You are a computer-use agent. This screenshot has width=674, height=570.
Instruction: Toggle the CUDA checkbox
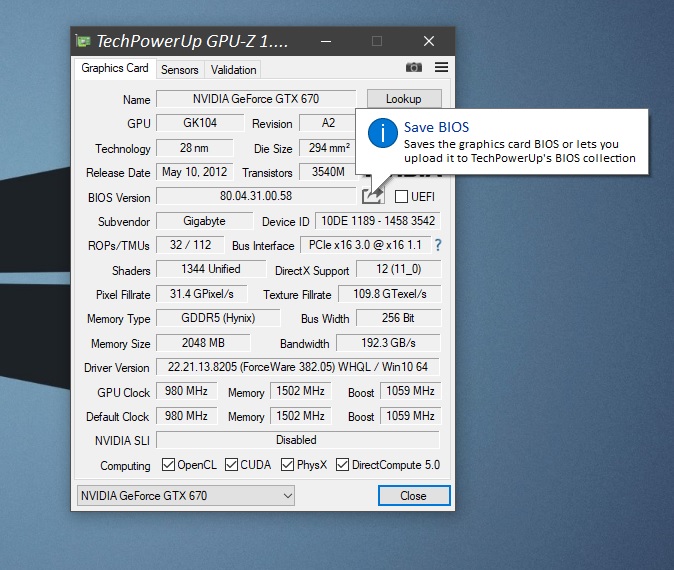coord(231,465)
